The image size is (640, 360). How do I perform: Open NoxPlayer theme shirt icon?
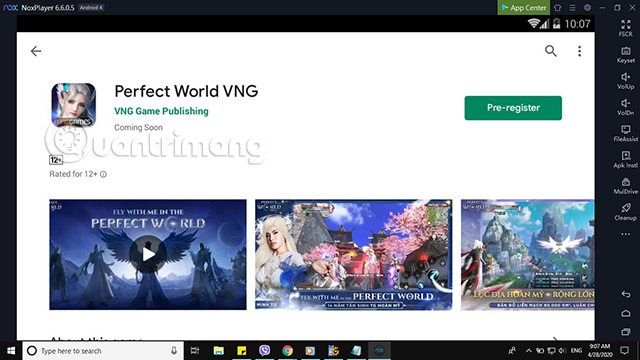point(558,8)
